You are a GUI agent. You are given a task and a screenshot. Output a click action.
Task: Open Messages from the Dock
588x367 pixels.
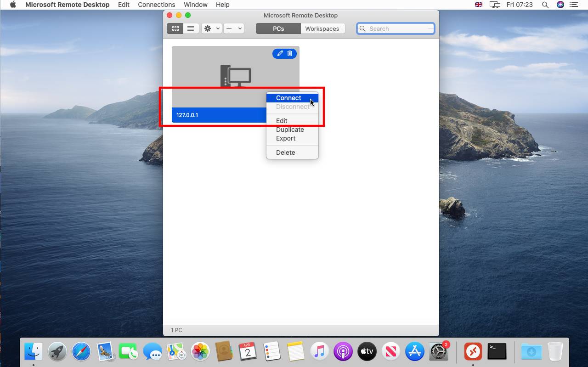click(x=153, y=352)
